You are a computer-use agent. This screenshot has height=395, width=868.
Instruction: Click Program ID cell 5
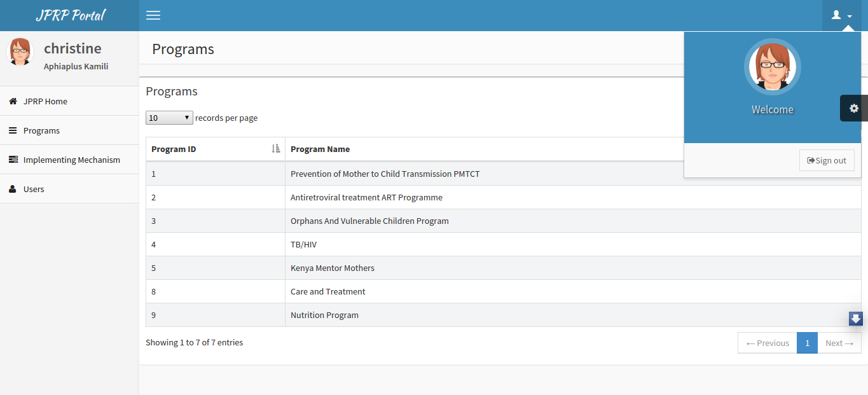(x=216, y=268)
